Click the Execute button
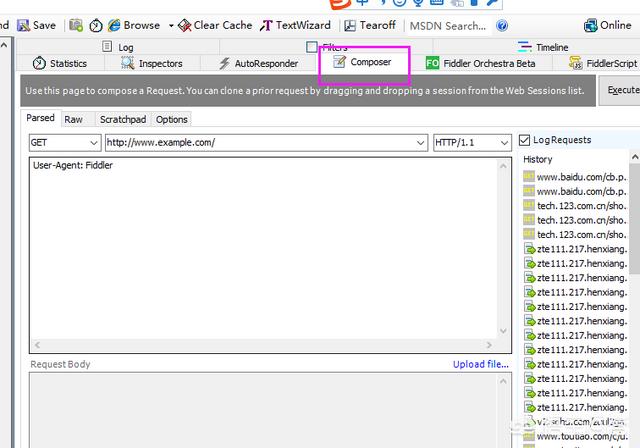 620,90
